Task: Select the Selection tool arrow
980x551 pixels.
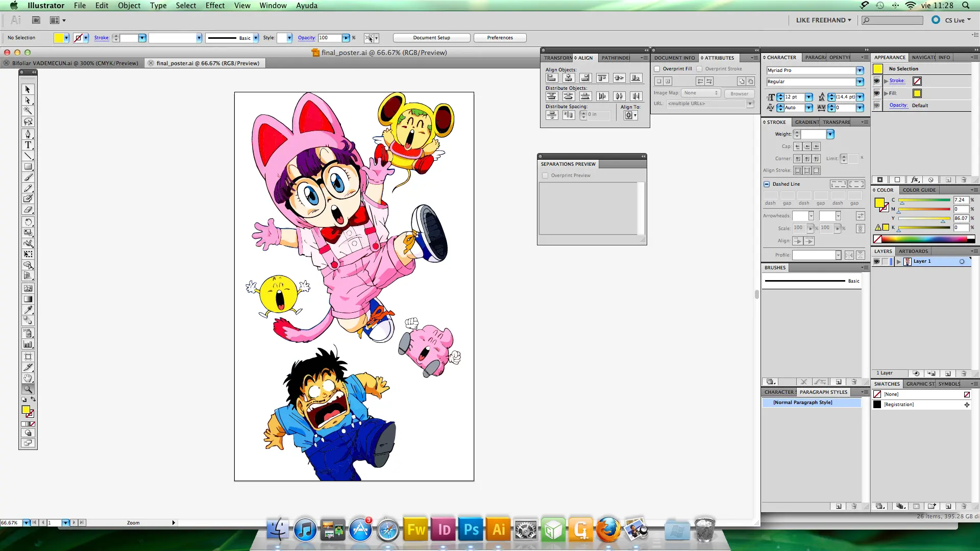Action: [28, 89]
